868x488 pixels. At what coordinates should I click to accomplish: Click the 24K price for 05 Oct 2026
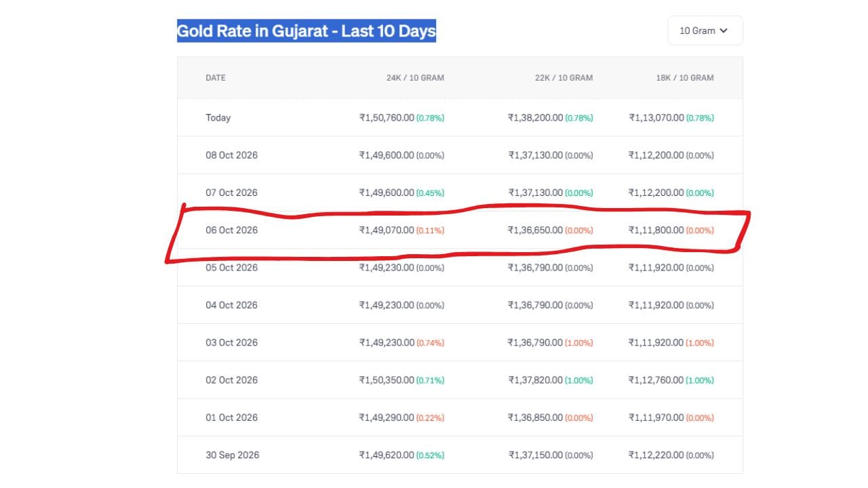[387, 268]
